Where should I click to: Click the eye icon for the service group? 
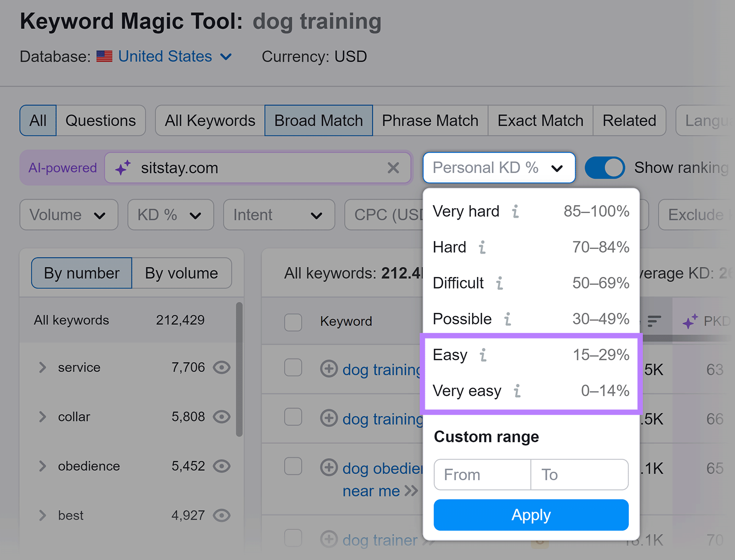coord(222,368)
